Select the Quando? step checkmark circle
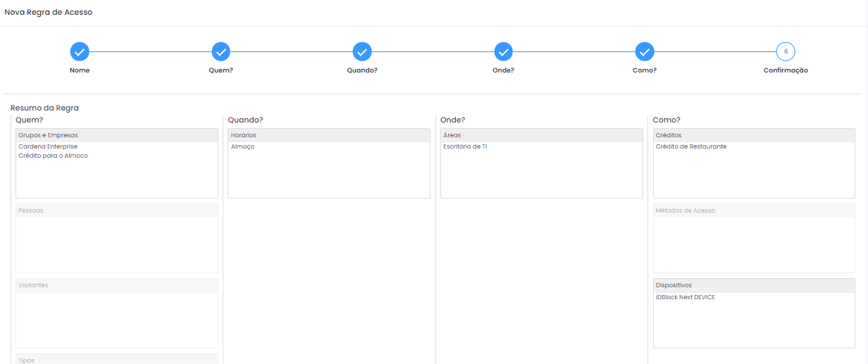 (362, 51)
